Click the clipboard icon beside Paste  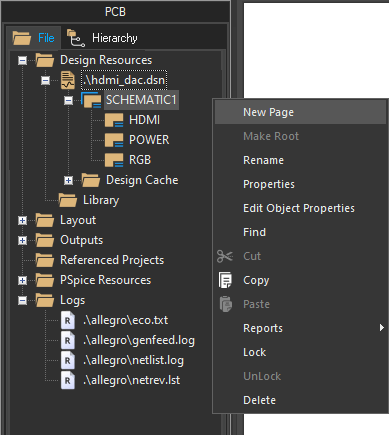pyautogui.click(x=226, y=304)
